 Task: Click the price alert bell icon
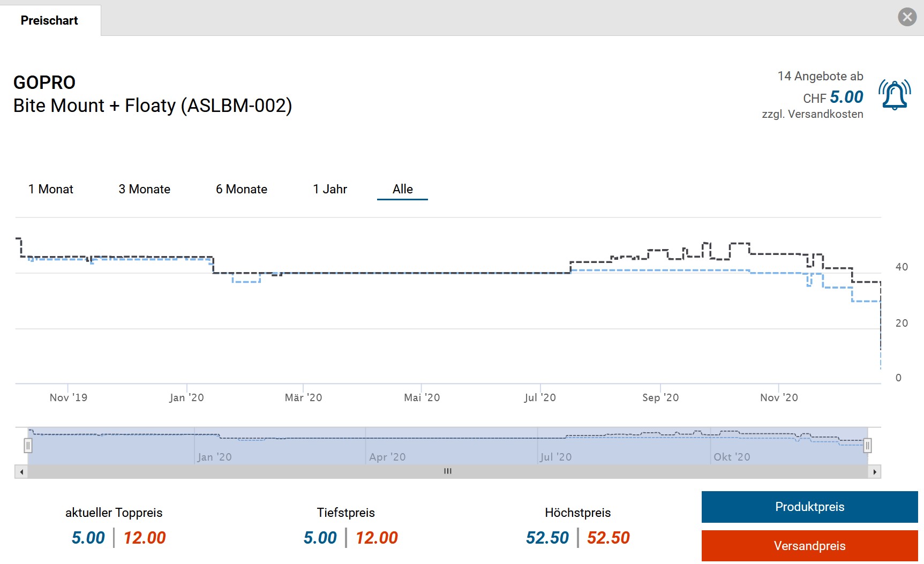(x=894, y=95)
